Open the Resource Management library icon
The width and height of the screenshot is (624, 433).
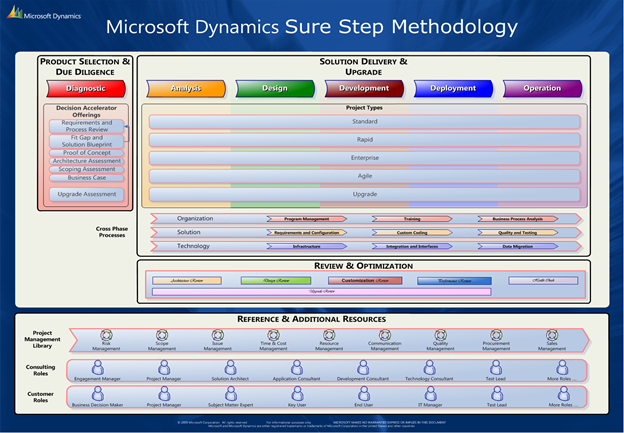tap(329, 335)
